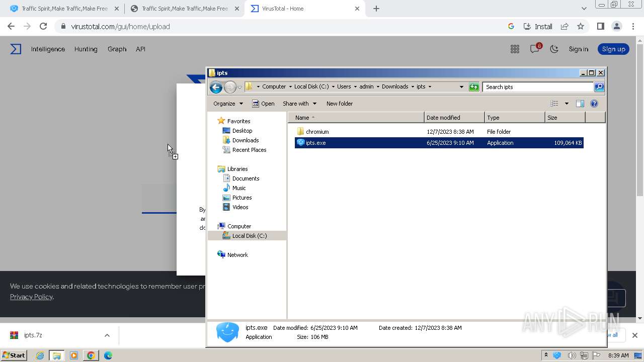This screenshot has height=362, width=644.
Task: Close the VirusTotal - Home tab
Action: click(x=357, y=9)
